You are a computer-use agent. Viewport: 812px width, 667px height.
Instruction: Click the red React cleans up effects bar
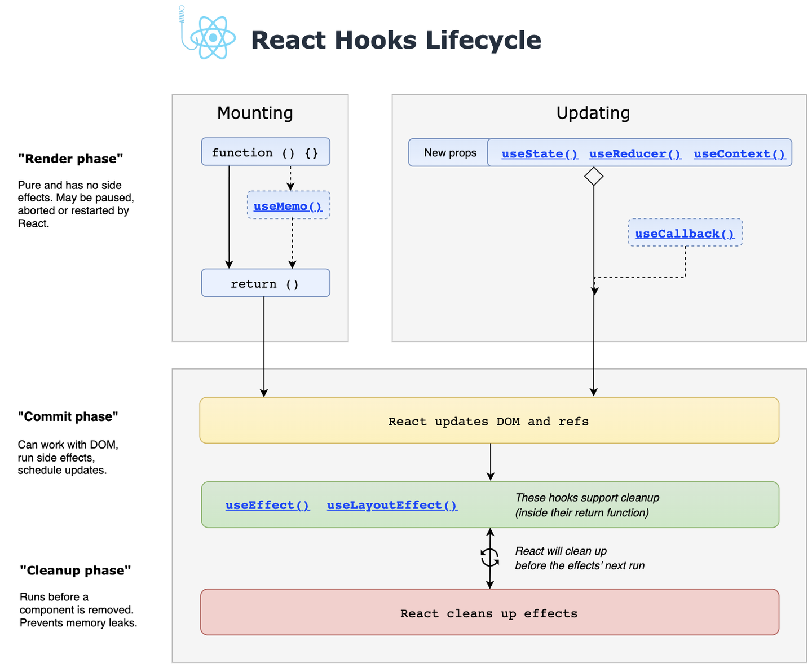pyautogui.click(x=488, y=613)
